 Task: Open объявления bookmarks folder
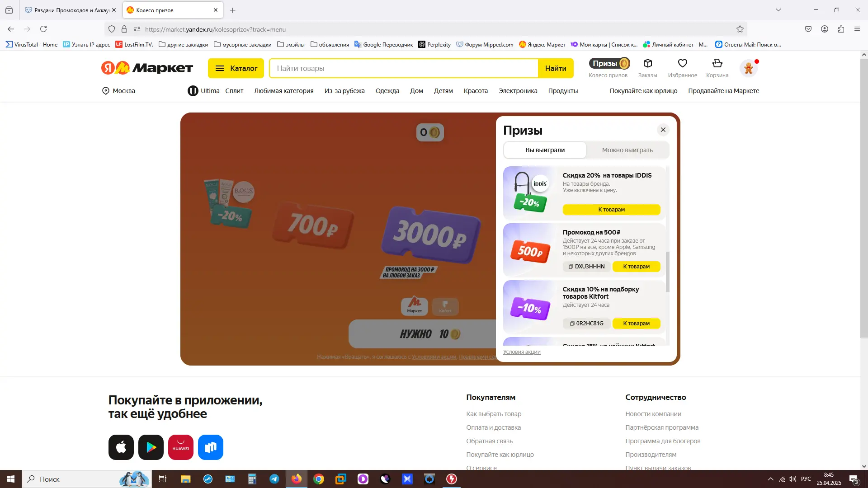330,44
